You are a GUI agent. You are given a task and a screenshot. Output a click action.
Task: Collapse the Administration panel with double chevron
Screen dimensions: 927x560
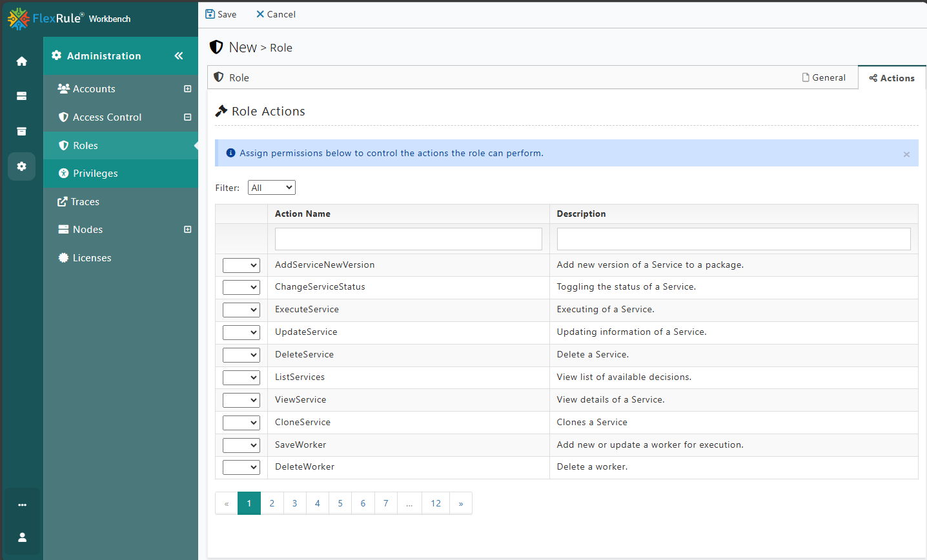pos(179,56)
